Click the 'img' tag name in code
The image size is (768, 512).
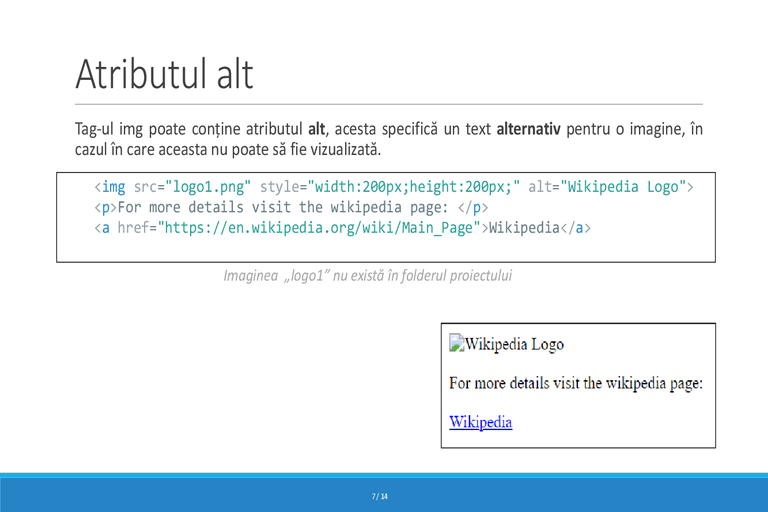(x=113, y=187)
